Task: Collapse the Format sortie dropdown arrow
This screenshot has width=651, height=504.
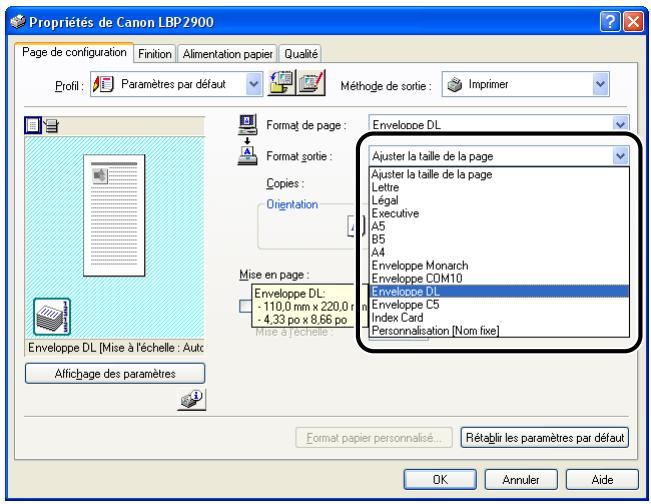Action: [x=620, y=156]
